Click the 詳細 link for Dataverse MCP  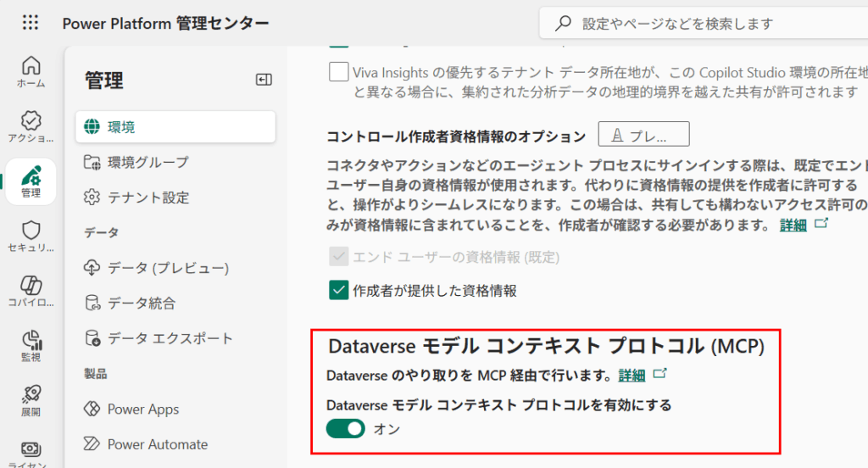point(632,375)
